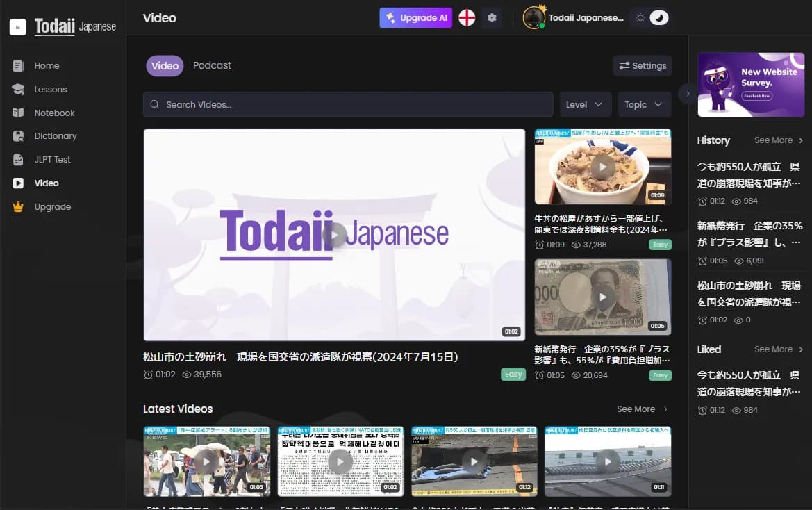Click the Notebook sidebar icon
Image resolution: width=812 pixels, height=510 pixels.
click(x=19, y=113)
